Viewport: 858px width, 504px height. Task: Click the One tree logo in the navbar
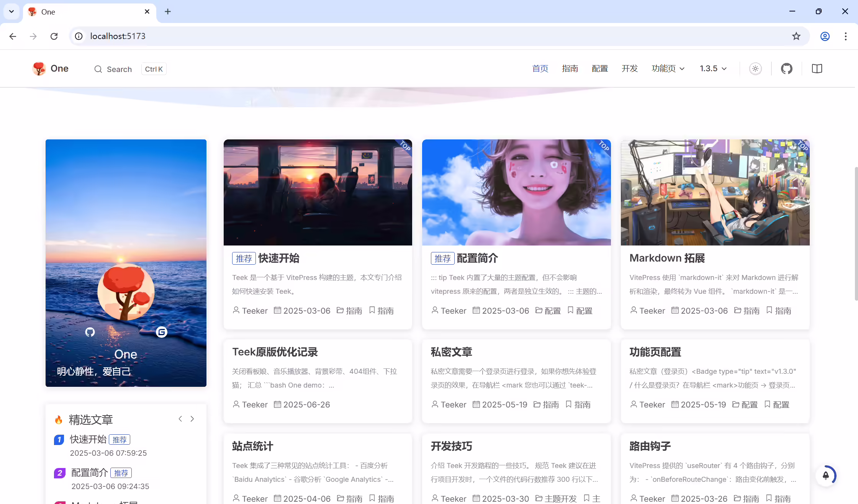(39, 69)
